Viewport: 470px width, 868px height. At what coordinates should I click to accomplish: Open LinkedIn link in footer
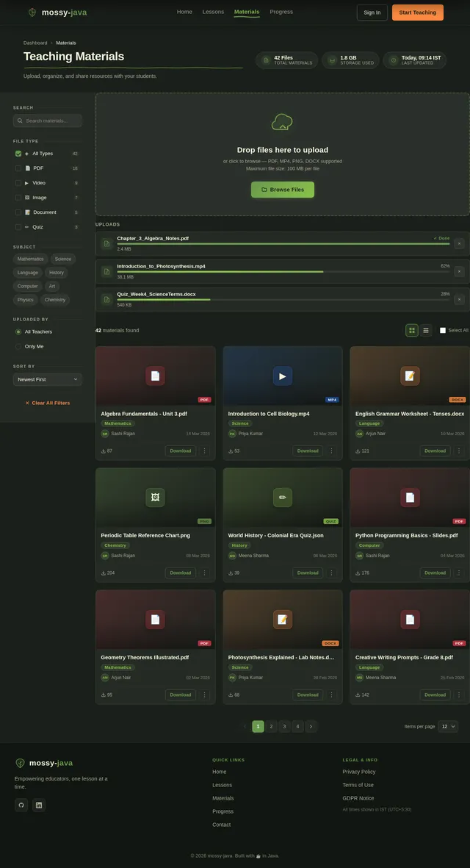(x=39, y=805)
